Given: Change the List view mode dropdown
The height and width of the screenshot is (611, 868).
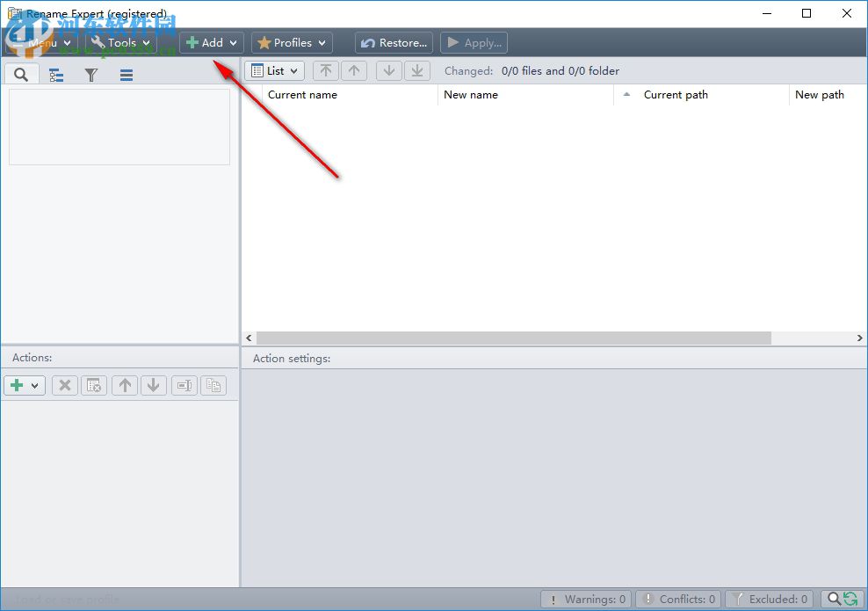Looking at the screenshot, I should tap(275, 71).
